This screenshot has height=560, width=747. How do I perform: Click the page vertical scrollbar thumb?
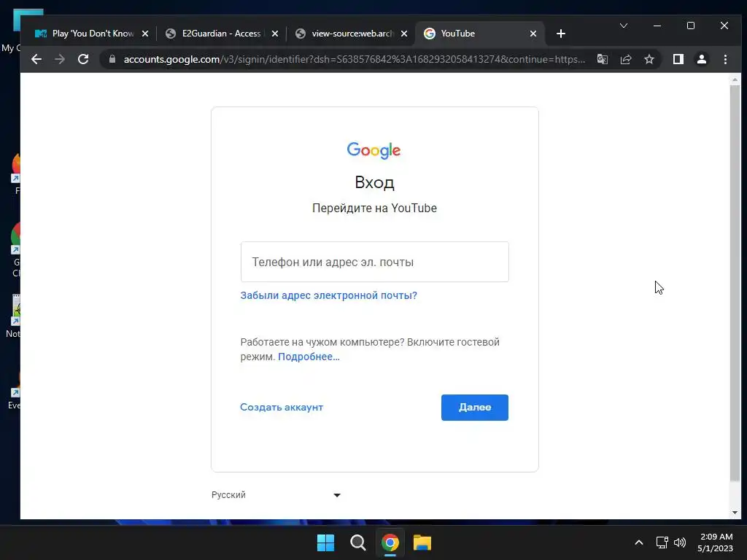click(x=735, y=284)
